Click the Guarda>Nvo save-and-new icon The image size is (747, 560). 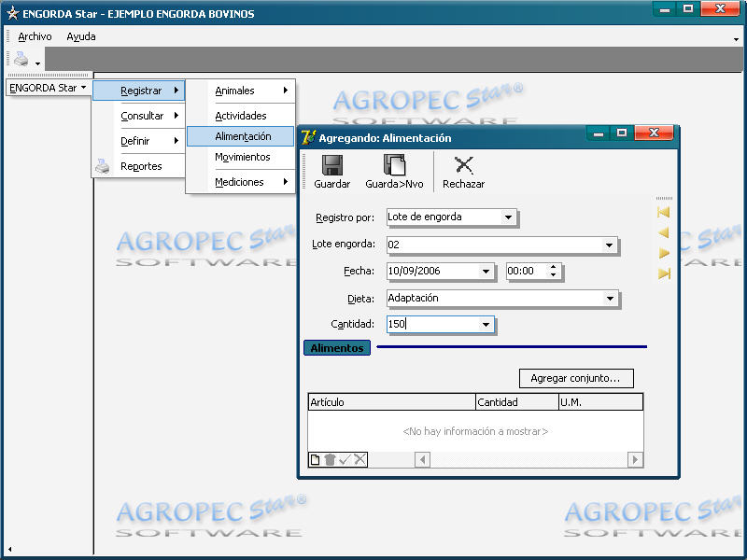[394, 165]
